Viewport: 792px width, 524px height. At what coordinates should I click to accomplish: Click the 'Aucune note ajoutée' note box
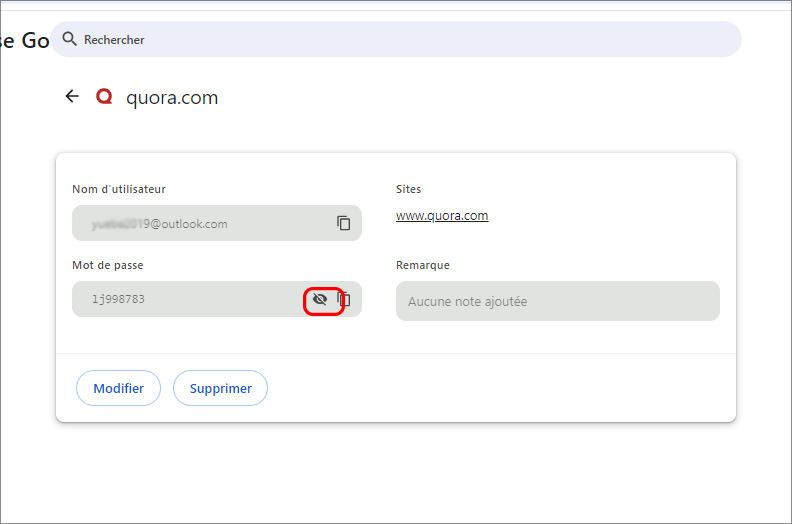click(557, 301)
